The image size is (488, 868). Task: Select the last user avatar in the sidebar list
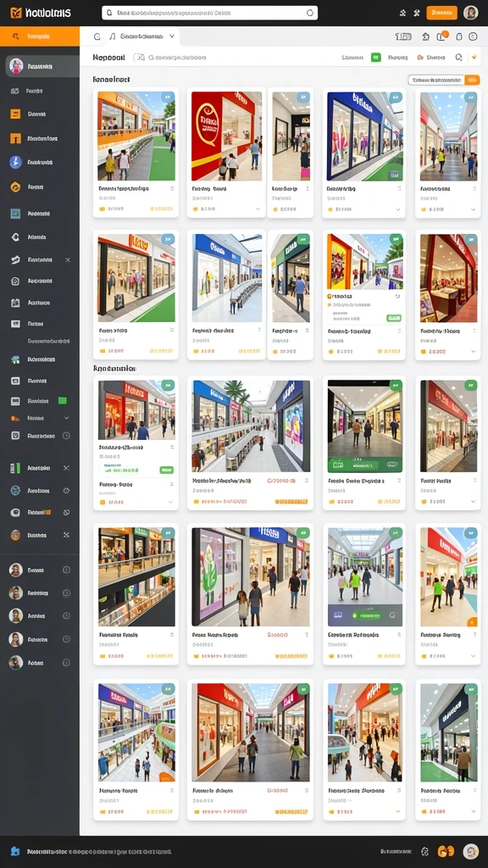point(16,662)
